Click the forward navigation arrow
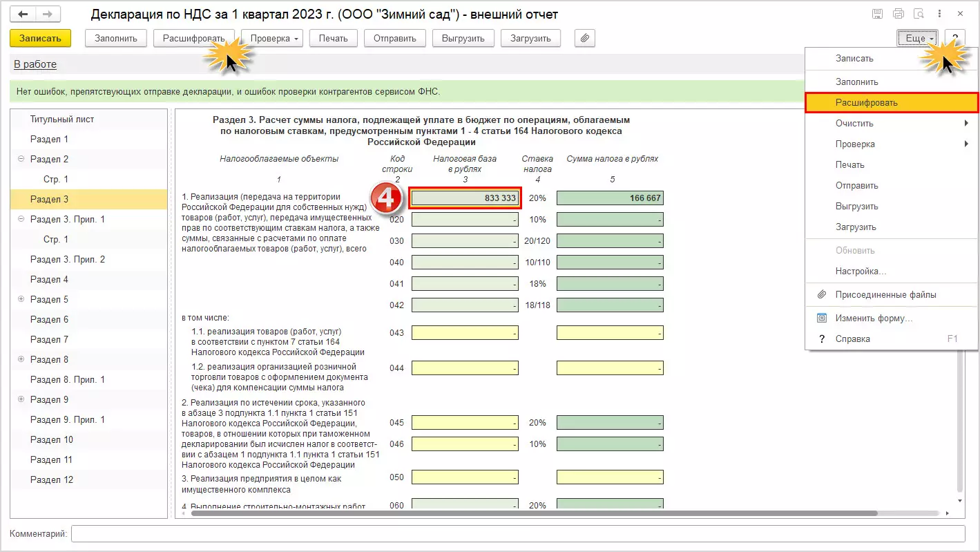The height and width of the screenshot is (552, 980). pyautogui.click(x=47, y=15)
